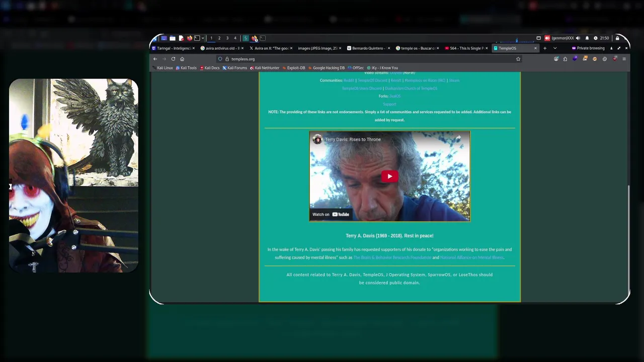Open the Kali Forums bookmark
Screen dimensions: 644x362
point(234,68)
